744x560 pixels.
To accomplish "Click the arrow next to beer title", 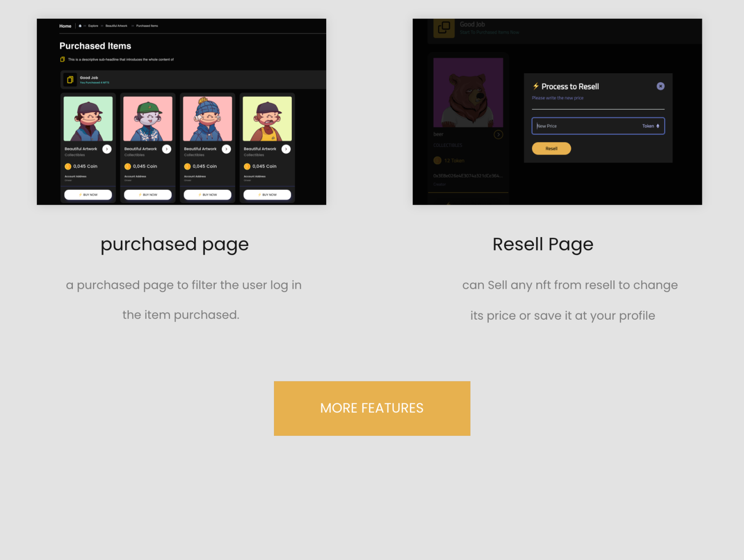I will [498, 135].
